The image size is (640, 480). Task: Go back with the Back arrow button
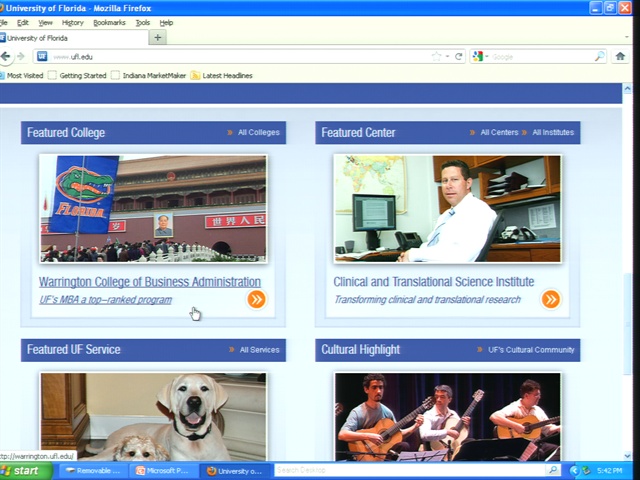click(x=6, y=56)
